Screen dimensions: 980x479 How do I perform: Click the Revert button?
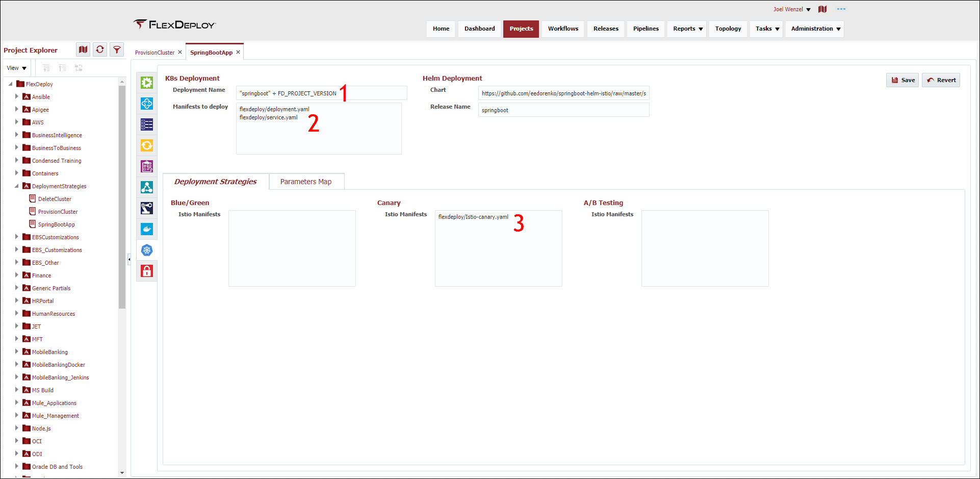941,80
